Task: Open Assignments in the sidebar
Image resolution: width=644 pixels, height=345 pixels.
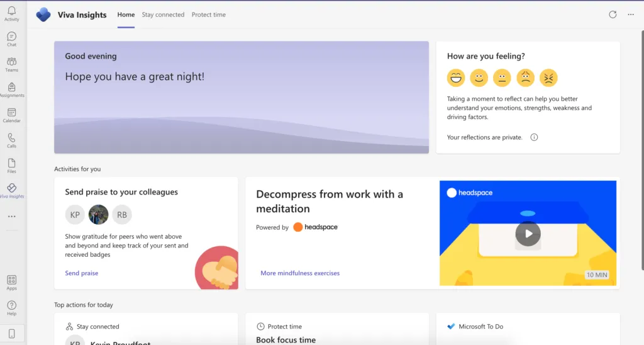Action: [12, 89]
